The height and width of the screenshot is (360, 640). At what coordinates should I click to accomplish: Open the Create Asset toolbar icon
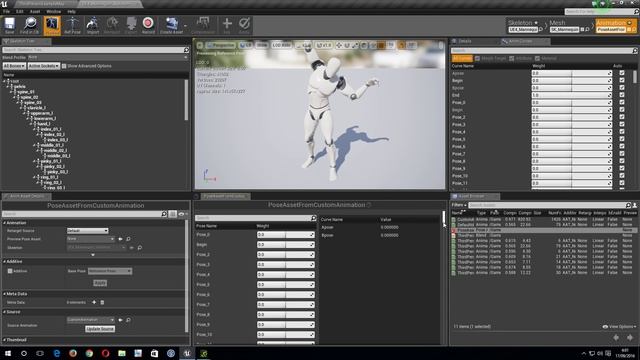point(171,25)
